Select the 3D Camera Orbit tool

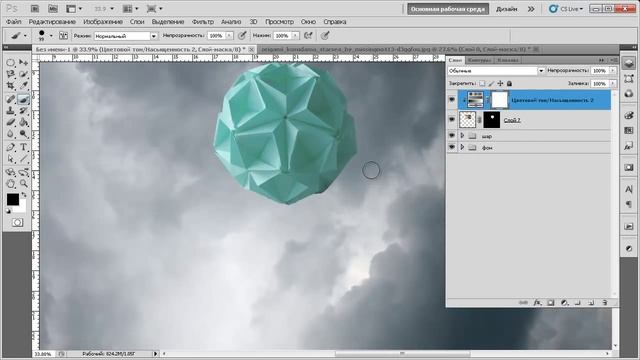point(23,172)
